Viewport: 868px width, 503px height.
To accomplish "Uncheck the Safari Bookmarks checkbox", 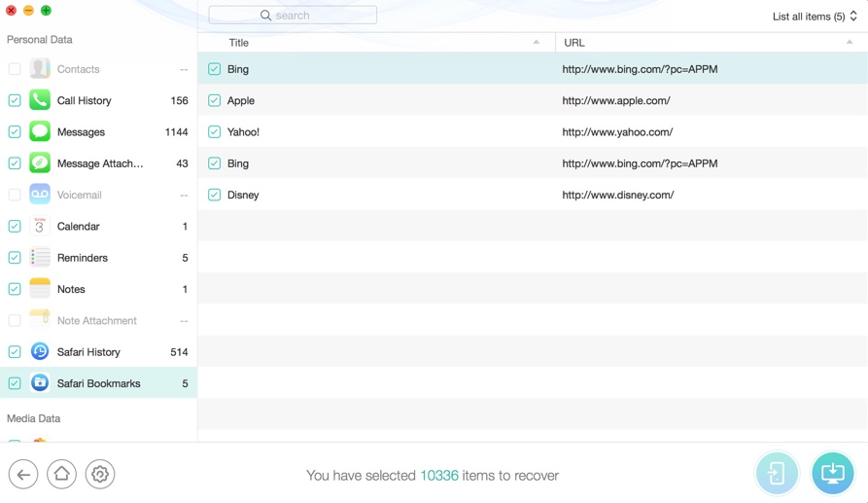I will (x=15, y=382).
